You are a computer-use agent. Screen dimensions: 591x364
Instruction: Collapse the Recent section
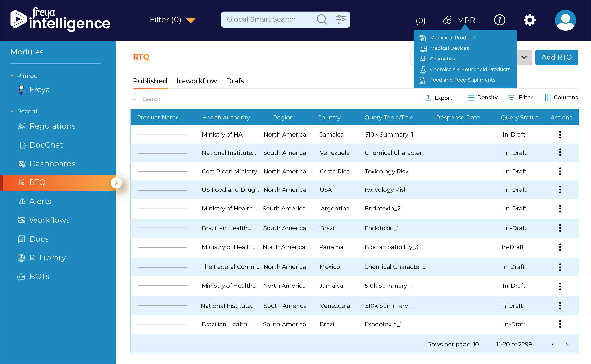pyautogui.click(x=12, y=111)
